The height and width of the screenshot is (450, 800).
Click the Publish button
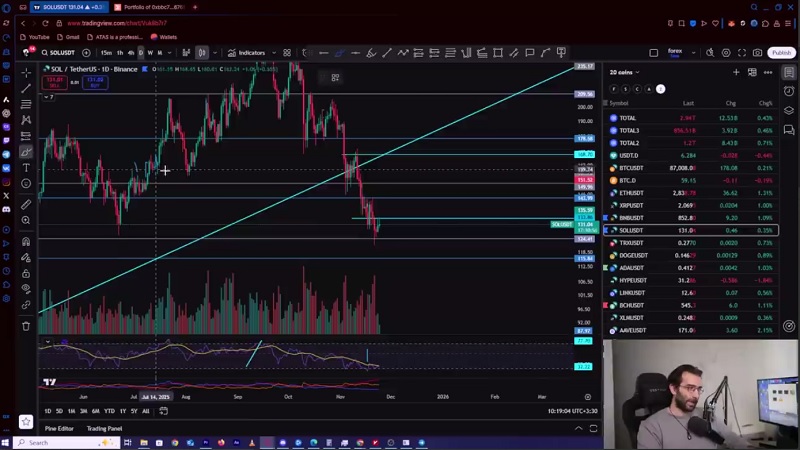tap(780, 53)
